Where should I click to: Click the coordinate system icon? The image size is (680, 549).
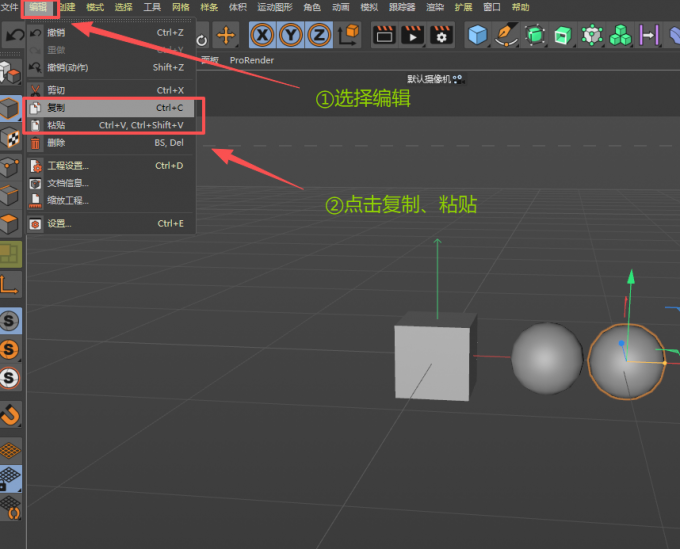click(350, 36)
